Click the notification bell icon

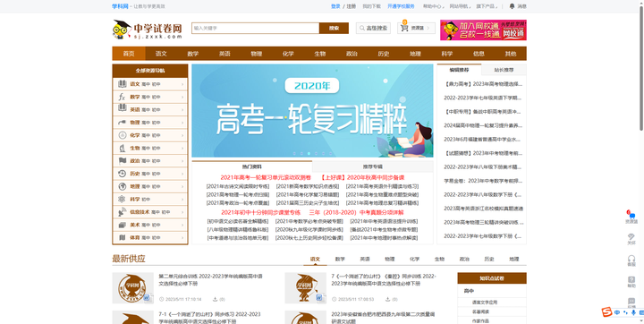coord(512,6)
